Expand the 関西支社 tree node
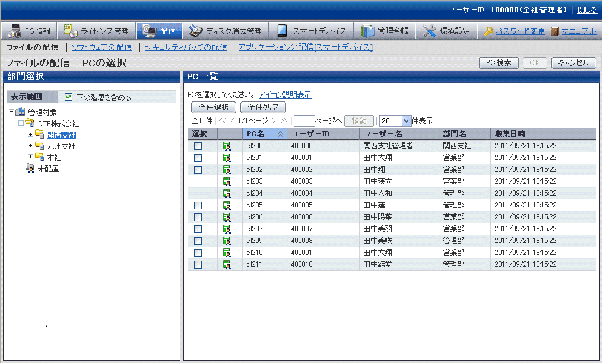Image resolution: width=603 pixels, height=364 pixels. point(30,135)
